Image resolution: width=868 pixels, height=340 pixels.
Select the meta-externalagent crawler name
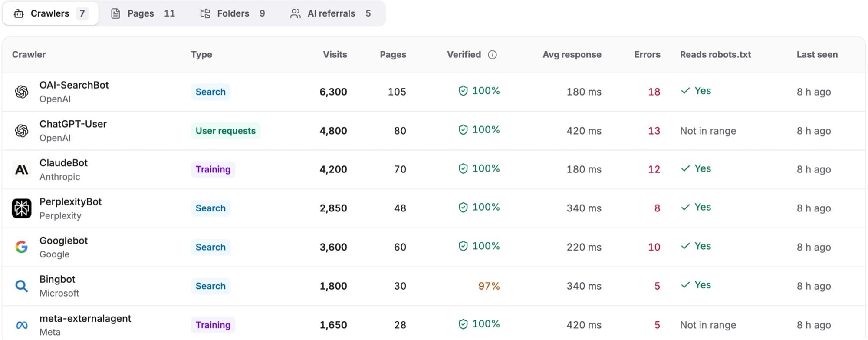pyautogui.click(x=85, y=318)
